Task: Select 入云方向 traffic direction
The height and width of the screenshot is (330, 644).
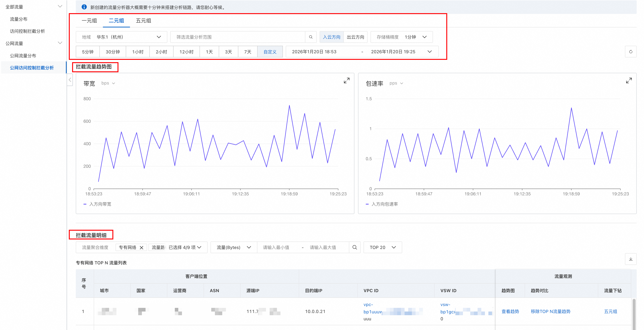Action: pyautogui.click(x=331, y=37)
